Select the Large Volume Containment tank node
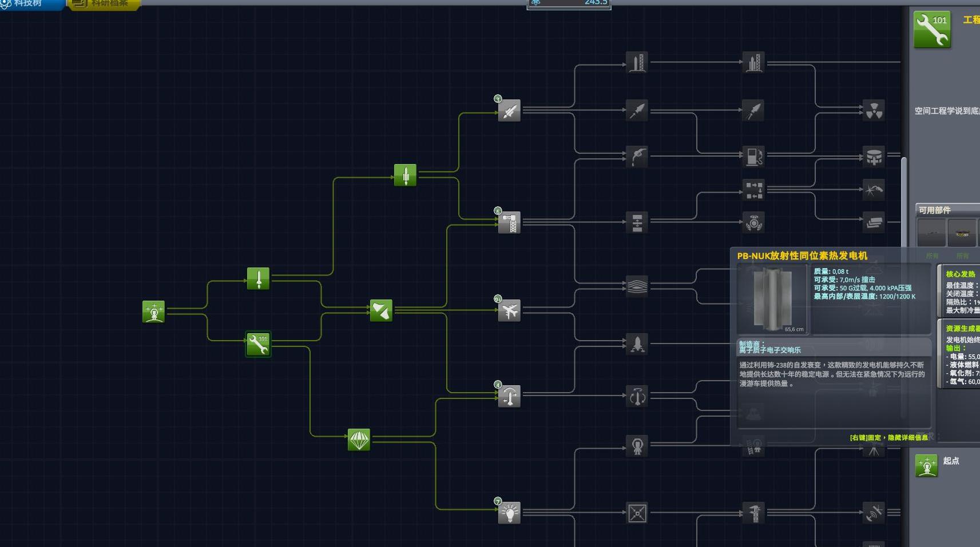Screen dimensions: 980x547 pyautogui.click(x=874, y=156)
